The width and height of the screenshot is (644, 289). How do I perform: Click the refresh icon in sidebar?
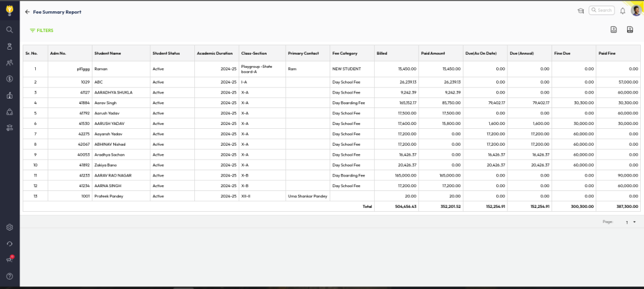point(9,244)
